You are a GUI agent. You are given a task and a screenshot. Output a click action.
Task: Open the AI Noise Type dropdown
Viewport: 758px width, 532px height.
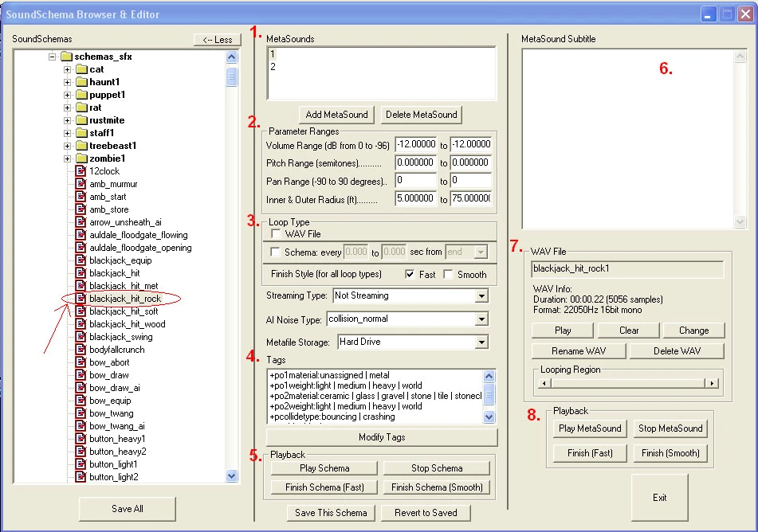pos(481,319)
